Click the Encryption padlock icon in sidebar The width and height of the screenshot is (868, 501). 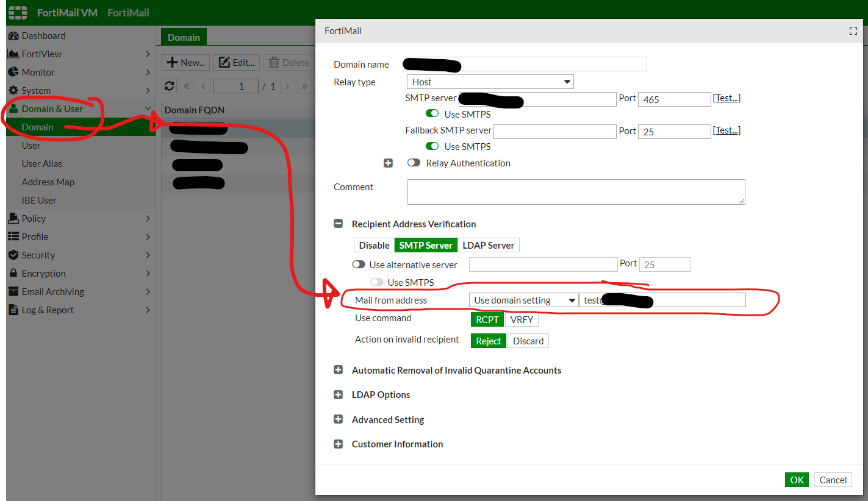(13, 274)
